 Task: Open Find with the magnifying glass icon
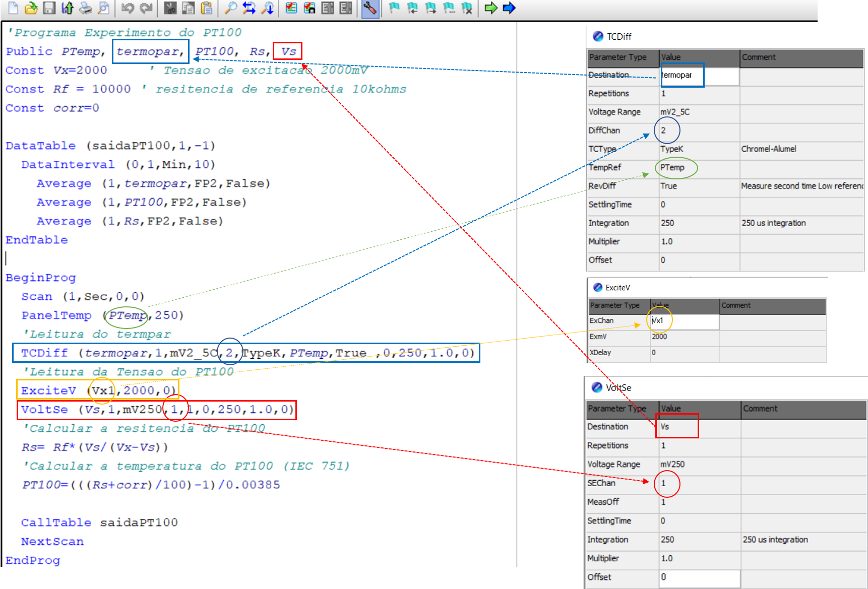click(x=230, y=8)
